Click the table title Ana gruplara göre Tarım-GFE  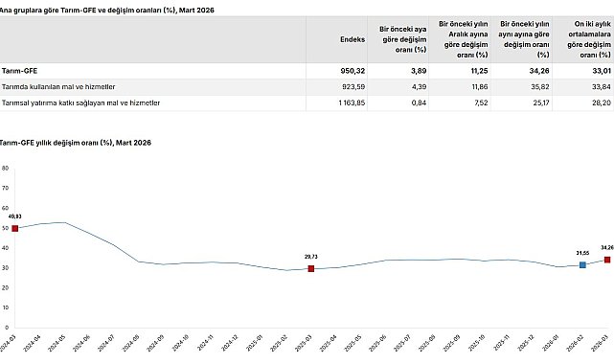click(107, 11)
